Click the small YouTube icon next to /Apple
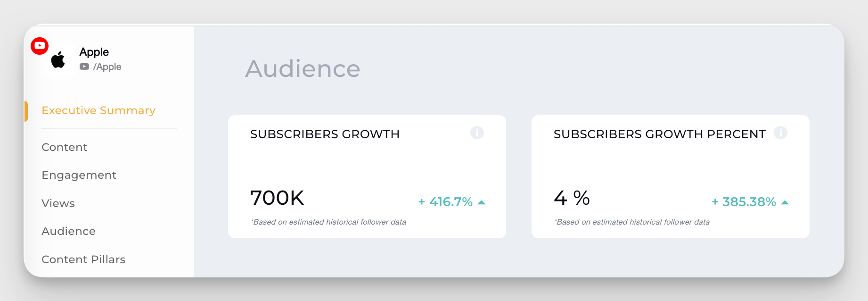868x301 pixels. pos(84,67)
